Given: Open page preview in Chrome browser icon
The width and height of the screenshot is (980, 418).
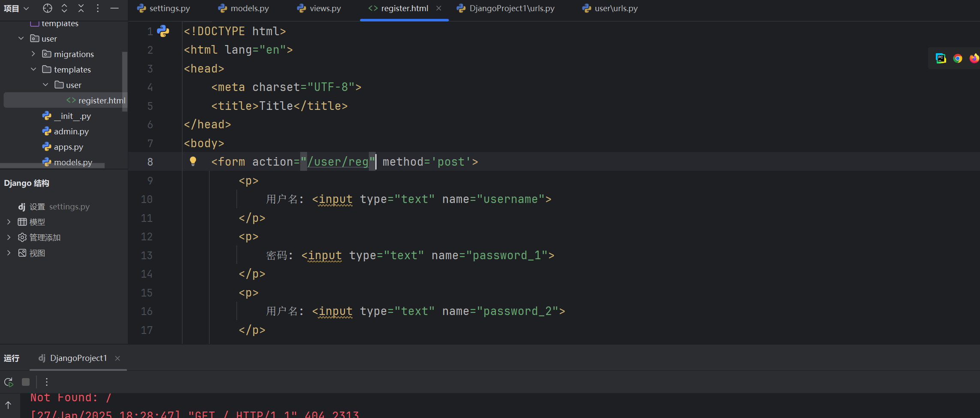Looking at the screenshot, I should tap(957, 58).
